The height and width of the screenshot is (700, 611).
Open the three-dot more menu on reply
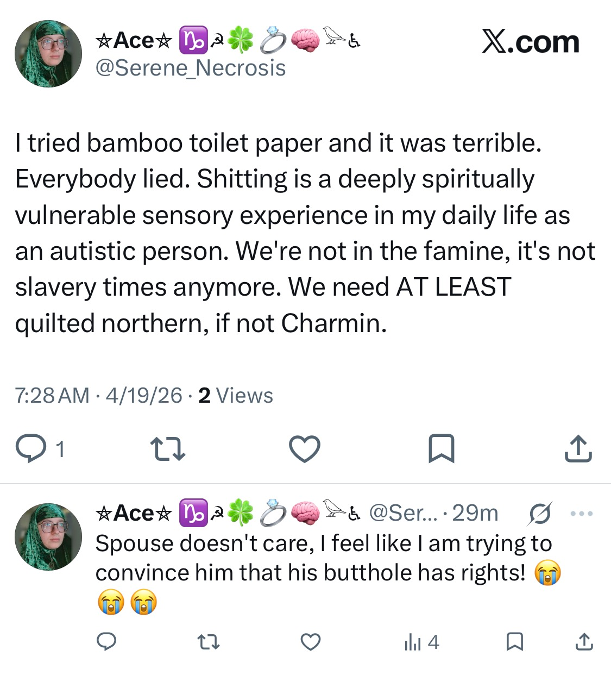tap(582, 513)
